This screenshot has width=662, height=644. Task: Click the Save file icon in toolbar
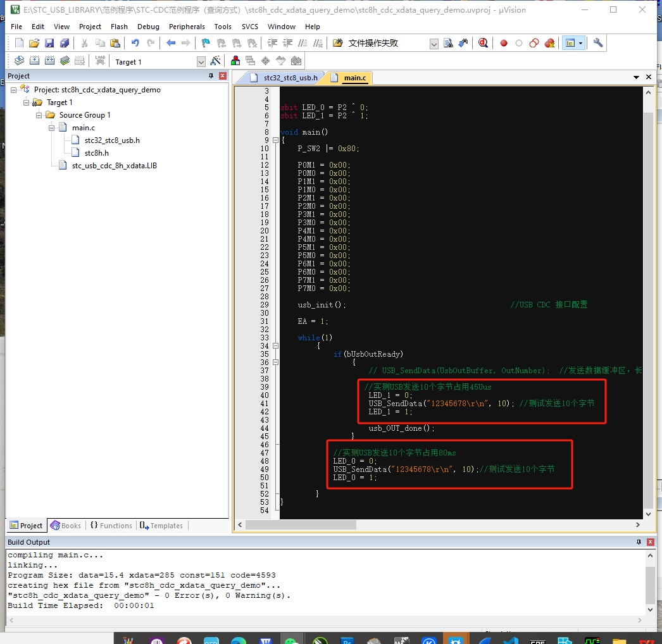pyautogui.click(x=49, y=43)
